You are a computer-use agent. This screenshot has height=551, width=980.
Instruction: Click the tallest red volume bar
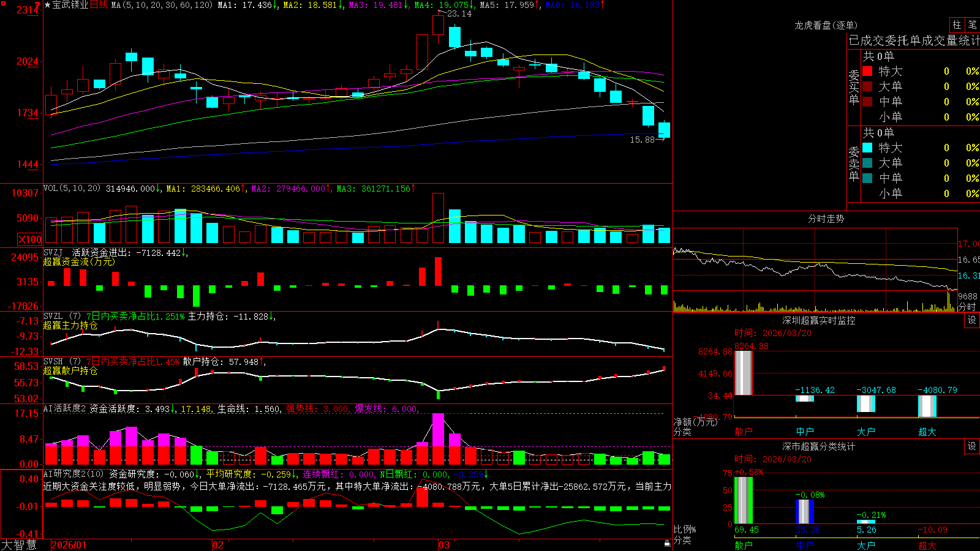[x=438, y=218]
